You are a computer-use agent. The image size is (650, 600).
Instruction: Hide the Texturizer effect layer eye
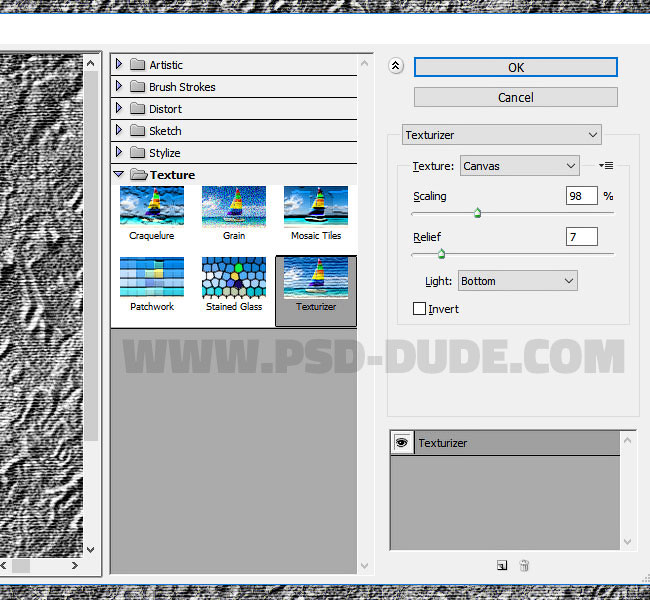(x=401, y=442)
